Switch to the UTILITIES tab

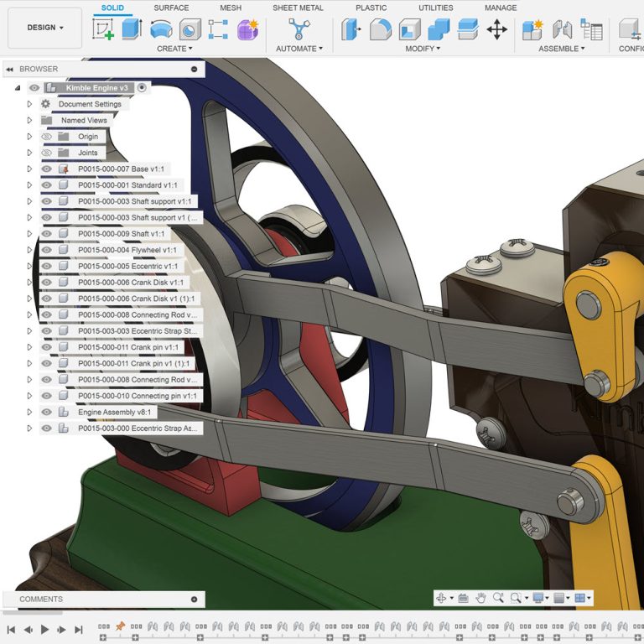click(436, 8)
